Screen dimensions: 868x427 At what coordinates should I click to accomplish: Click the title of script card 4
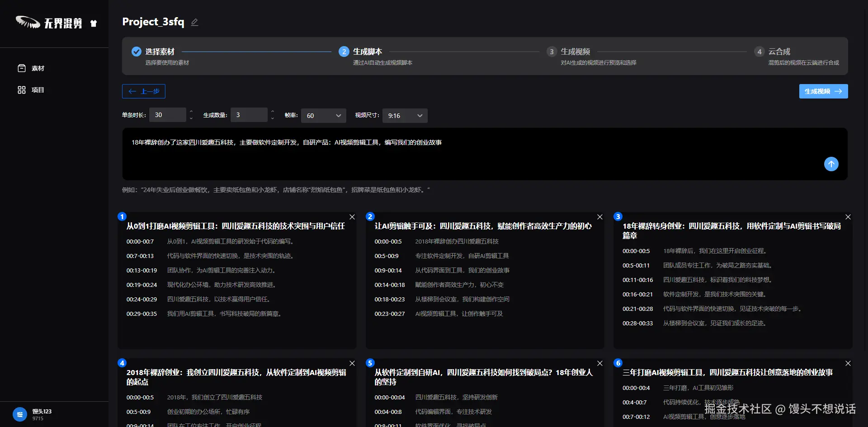(x=236, y=377)
